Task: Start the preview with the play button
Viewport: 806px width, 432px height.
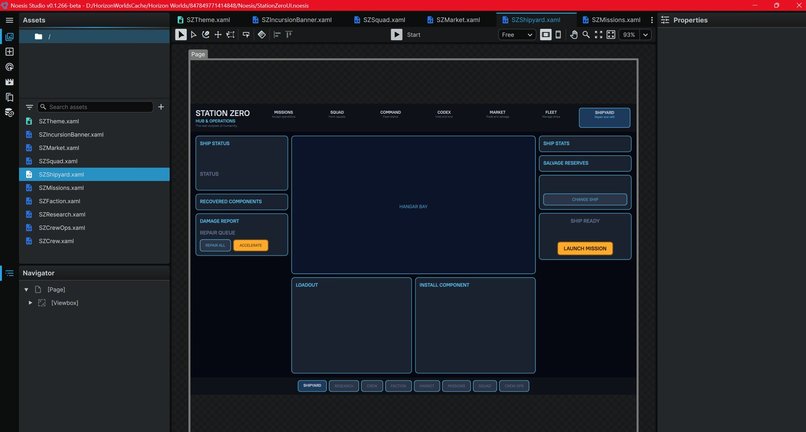Action: [x=396, y=34]
